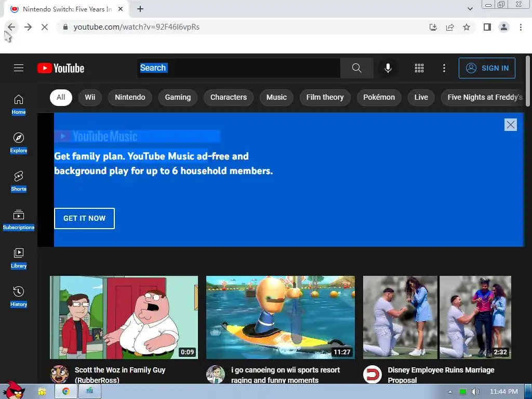
Task: Go to Home in sidebar
Action: pos(19,104)
